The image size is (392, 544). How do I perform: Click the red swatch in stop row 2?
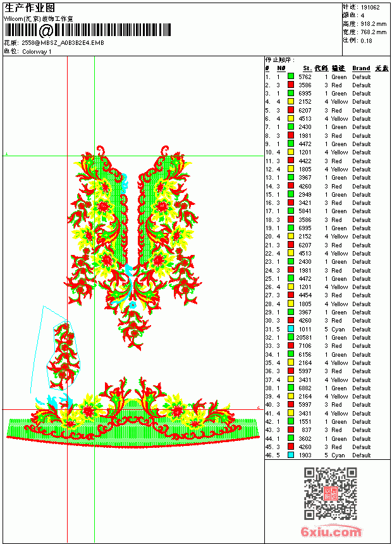click(x=291, y=85)
